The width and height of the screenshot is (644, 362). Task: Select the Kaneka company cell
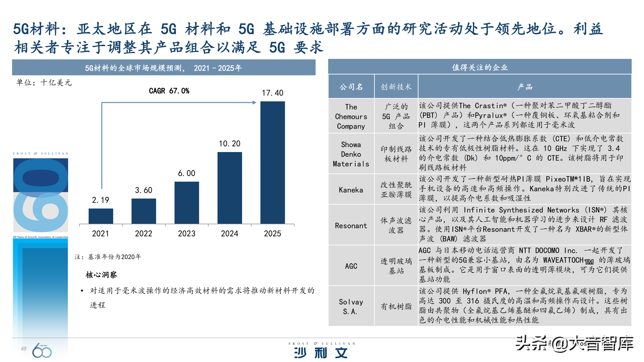click(351, 190)
